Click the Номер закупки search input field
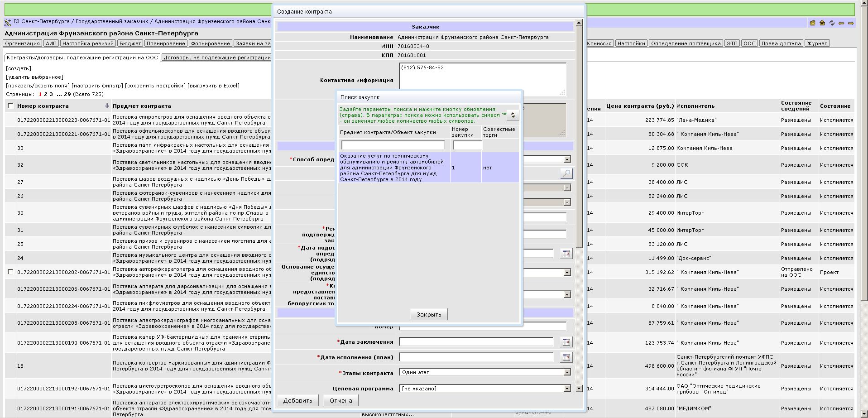The image size is (868, 418). [468, 145]
